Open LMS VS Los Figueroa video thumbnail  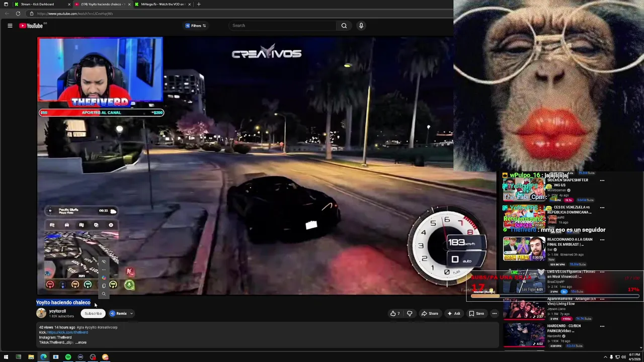(x=524, y=282)
